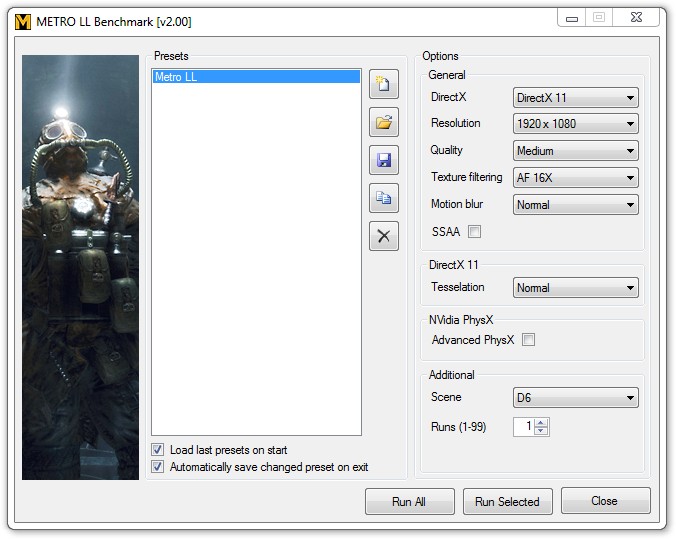Delete the selected preset with the X icon
Screen dimensions: 676x539
[x=384, y=236]
